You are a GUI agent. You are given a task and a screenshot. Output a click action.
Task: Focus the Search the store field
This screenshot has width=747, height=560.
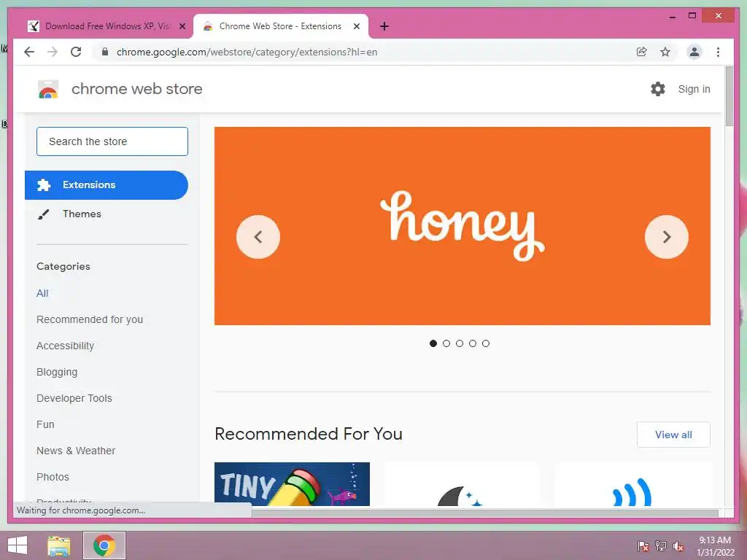click(x=112, y=141)
